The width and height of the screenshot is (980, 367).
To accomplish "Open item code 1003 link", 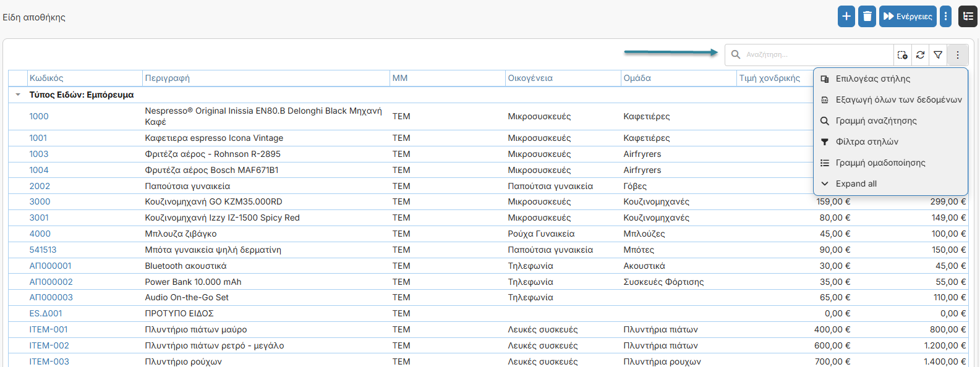I will (39, 154).
